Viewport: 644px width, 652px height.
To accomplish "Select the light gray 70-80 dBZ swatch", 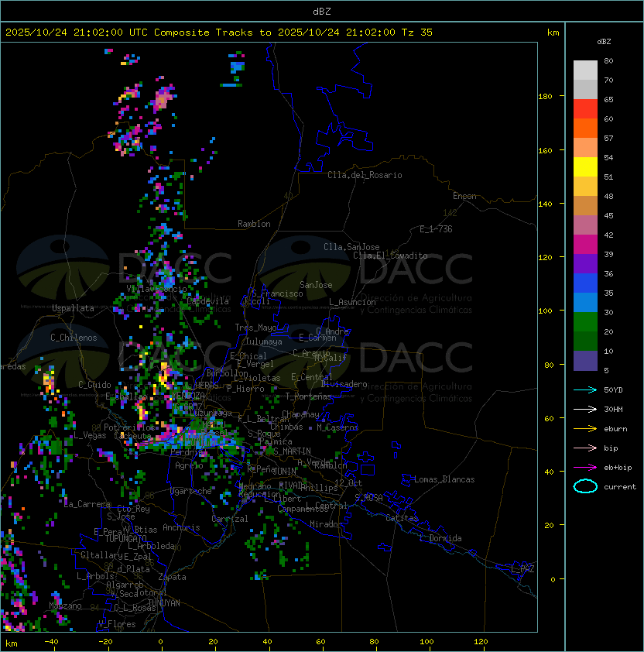I will pos(585,70).
